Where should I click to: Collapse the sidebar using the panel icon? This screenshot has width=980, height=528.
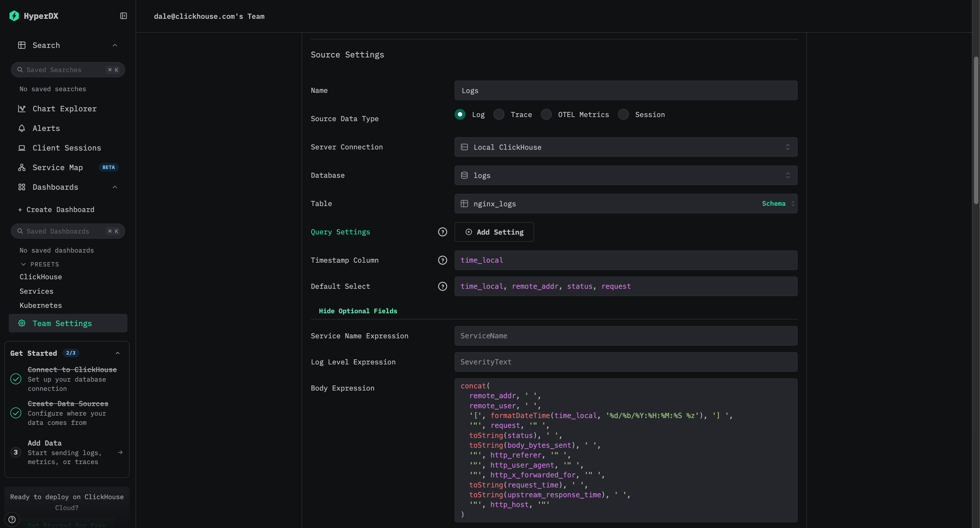pyautogui.click(x=123, y=16)
